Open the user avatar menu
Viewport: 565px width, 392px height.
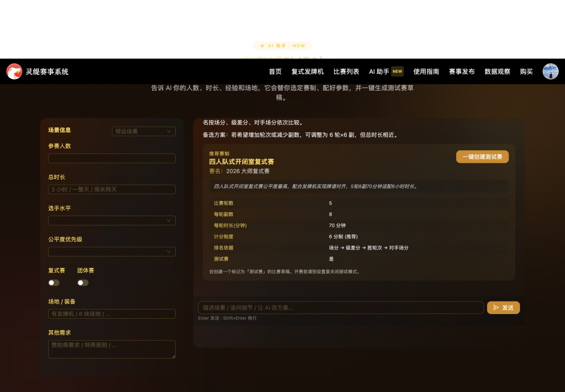[550, 71]
